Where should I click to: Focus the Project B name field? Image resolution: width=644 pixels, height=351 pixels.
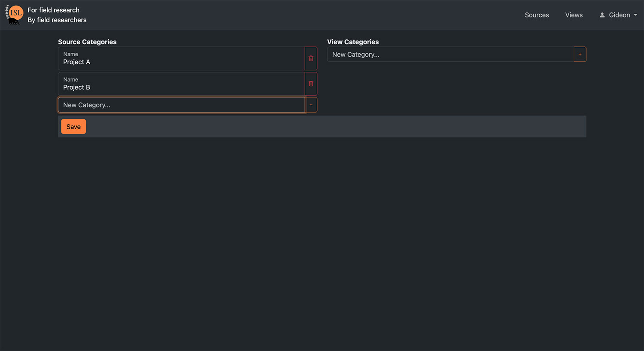(x=180, y=88)
